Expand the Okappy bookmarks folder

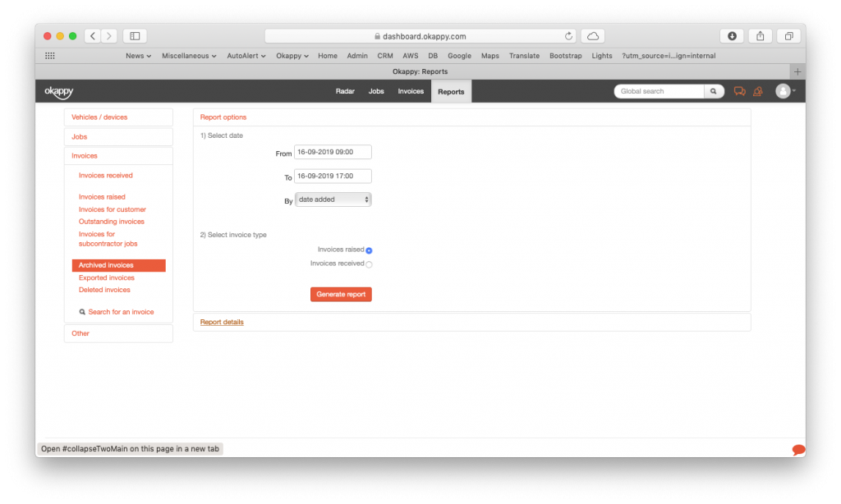[x=292, y=56]
